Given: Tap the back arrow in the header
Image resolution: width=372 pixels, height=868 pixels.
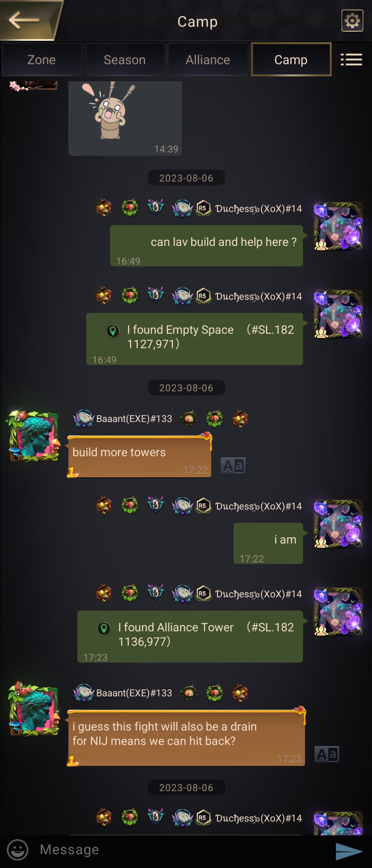Looking at the screenshot, I should (24, 20).
